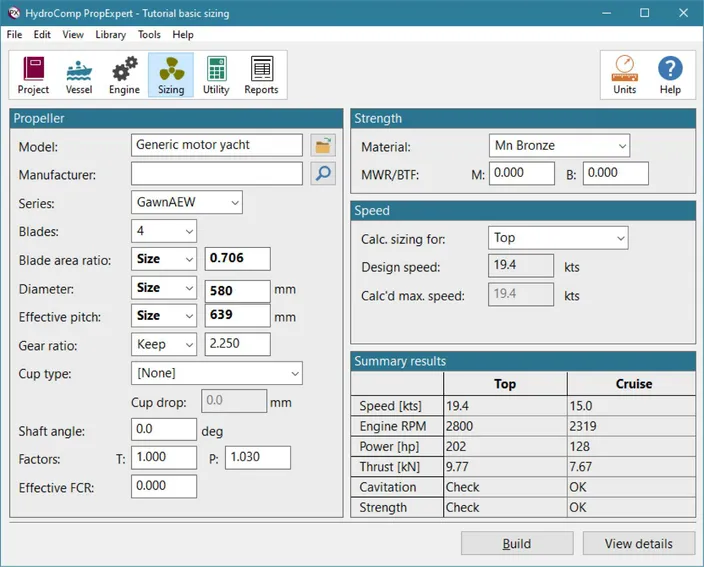Click the Cup drop value field
This screenshot has height=567, width=704.
[x=234, y=401]
